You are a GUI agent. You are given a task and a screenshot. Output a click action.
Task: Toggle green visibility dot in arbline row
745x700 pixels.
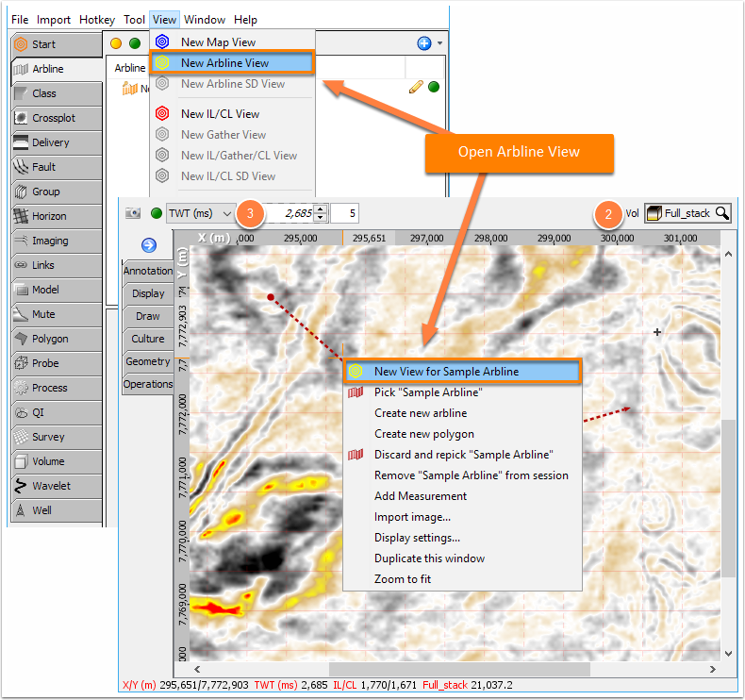pyautogui.click(x=434, y=87)
